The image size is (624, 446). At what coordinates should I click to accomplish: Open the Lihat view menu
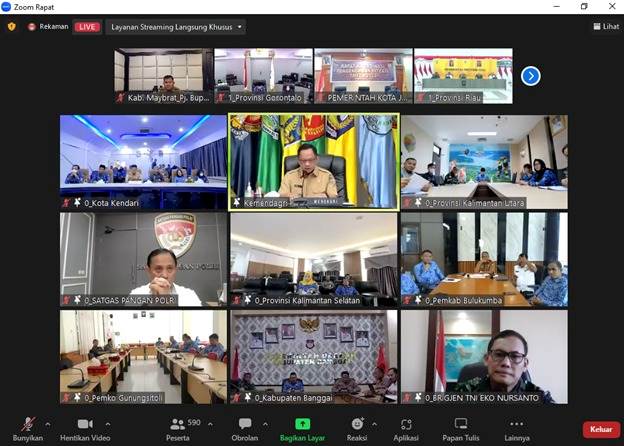click(605, 27)
